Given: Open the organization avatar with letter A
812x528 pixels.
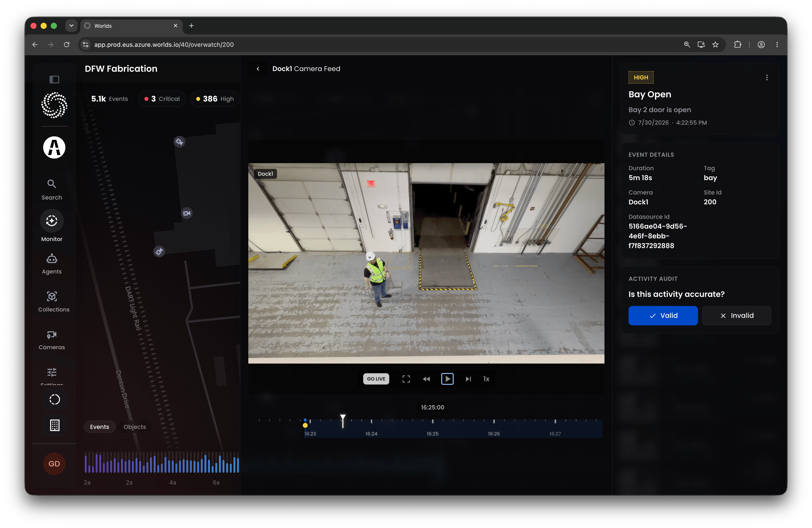Looking at the screenshot, I should (54, 147).
